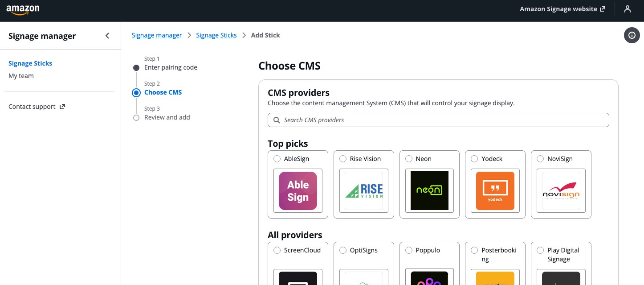Screen dimensions: 644x285
Task: Select the ScreenCloud radio button
Action: [x=277, y=250]
